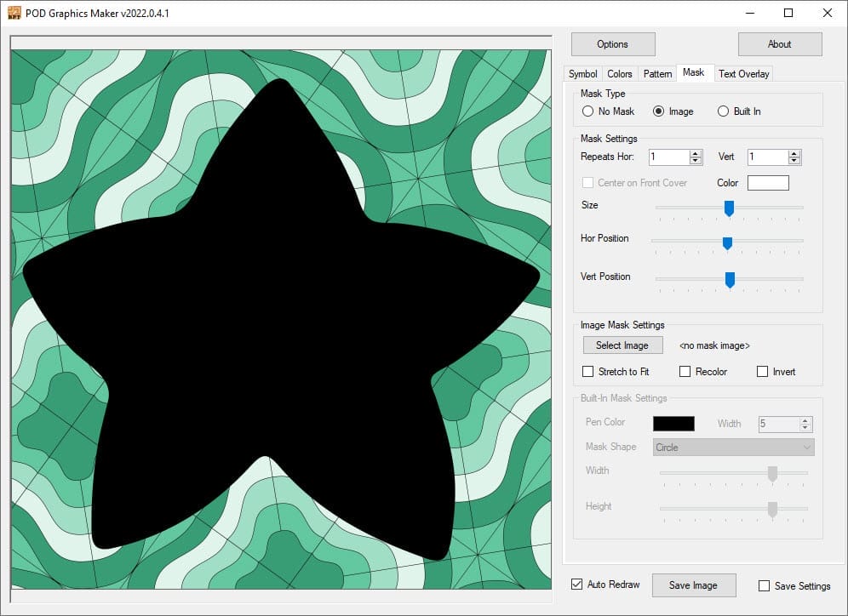Open the Text Overlay tab
The width and height of the screenshot is (848, 616).
[743, 74]
